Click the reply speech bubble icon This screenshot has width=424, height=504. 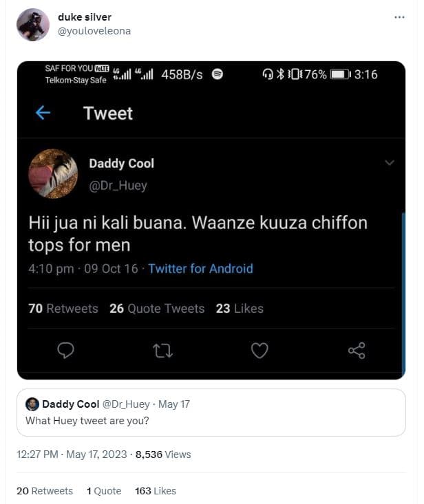(65, 351)
